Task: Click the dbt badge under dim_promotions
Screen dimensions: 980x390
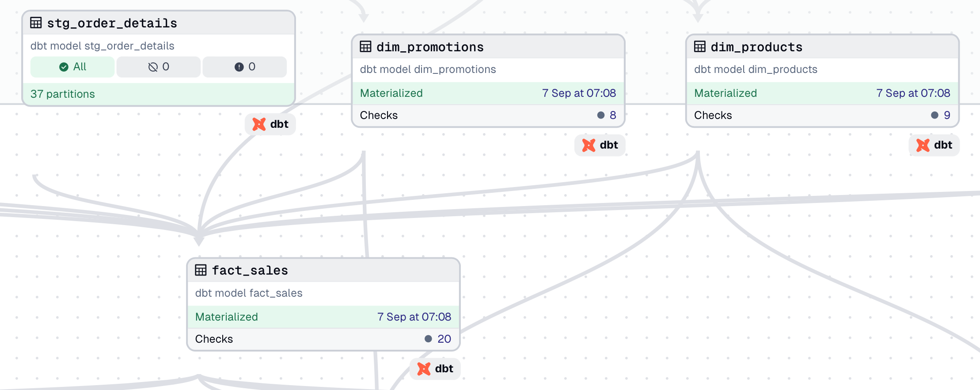Action: [x=600, y=145]
